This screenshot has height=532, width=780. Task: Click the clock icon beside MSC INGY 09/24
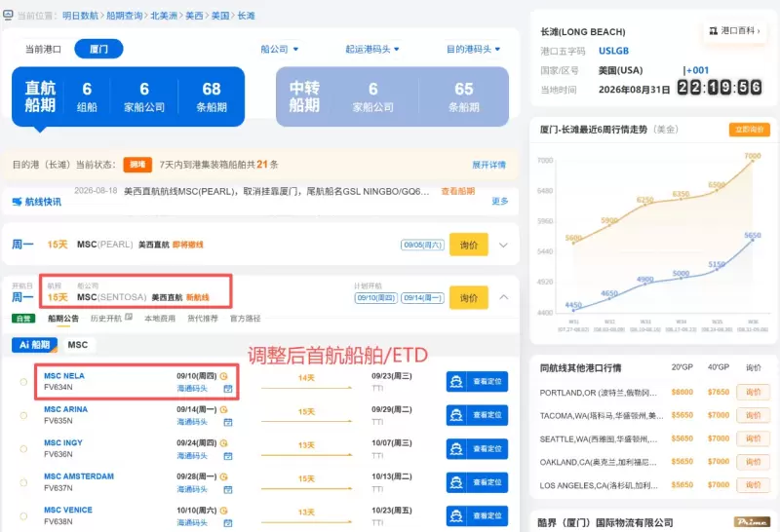224,443
